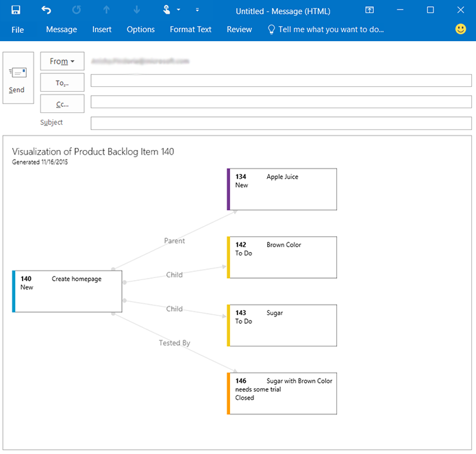Click the blurred sender email address
The width and height of the screenshot is (476, 454).
click(x=140, y=61)
